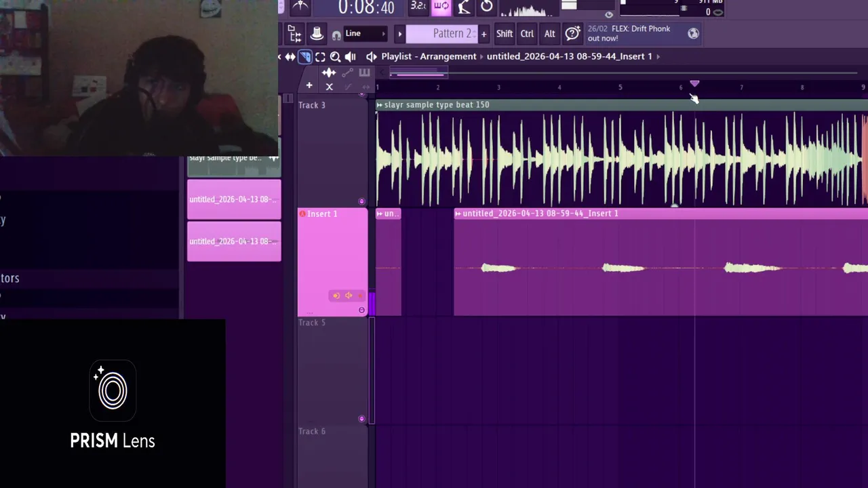Click the pink playhead marker on ruler
The height and width of the screenshot is (488, 868).
694,83
